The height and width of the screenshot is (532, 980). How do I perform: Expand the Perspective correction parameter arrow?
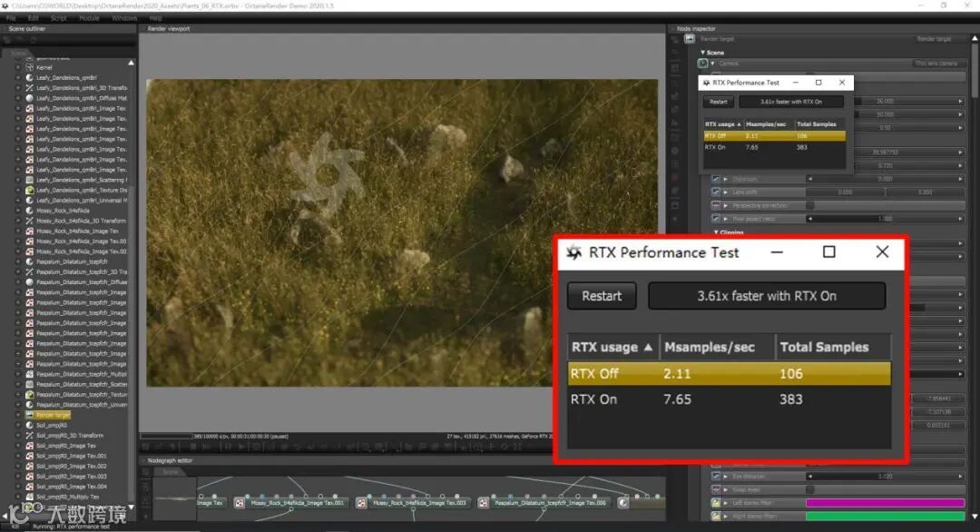pos(726,206)
